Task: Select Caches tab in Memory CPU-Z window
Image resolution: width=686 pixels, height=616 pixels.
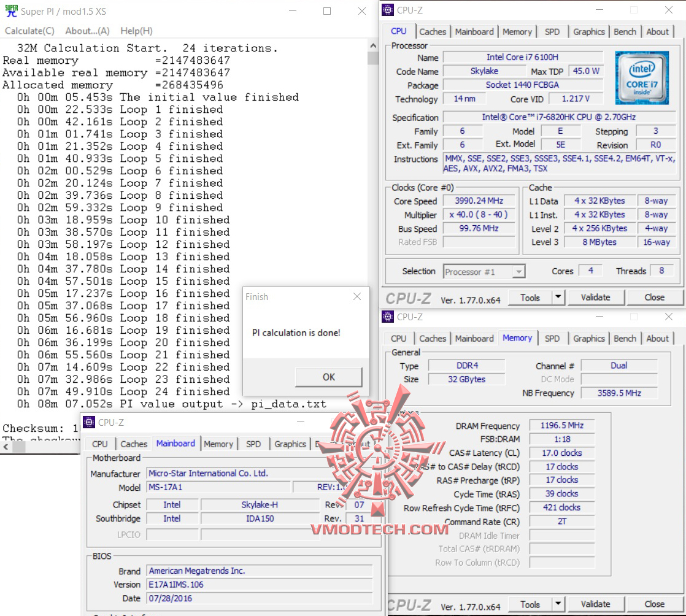Action: tap(432, 338)
